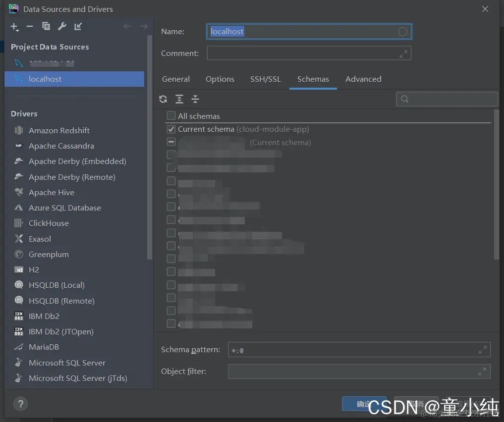The width and height of the screenshot is (504, 422).
Task: Enable the All schemas checkbox
Action: (171, 115)
